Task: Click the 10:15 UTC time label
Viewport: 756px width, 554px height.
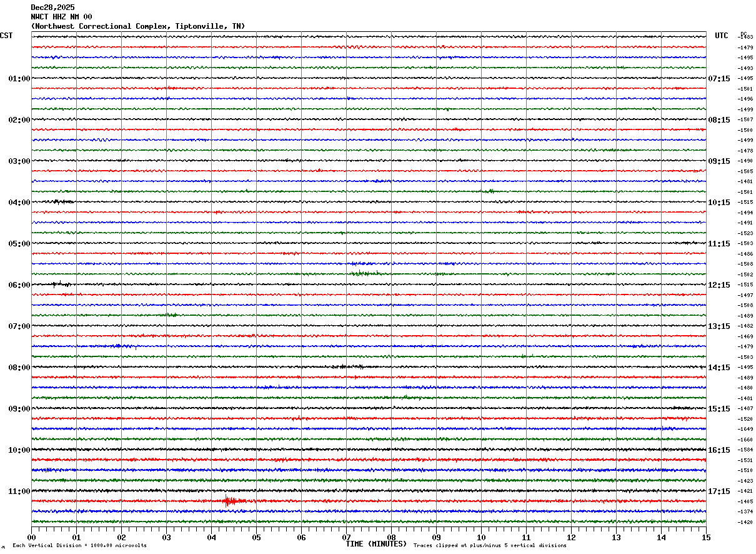Action: 719,203
